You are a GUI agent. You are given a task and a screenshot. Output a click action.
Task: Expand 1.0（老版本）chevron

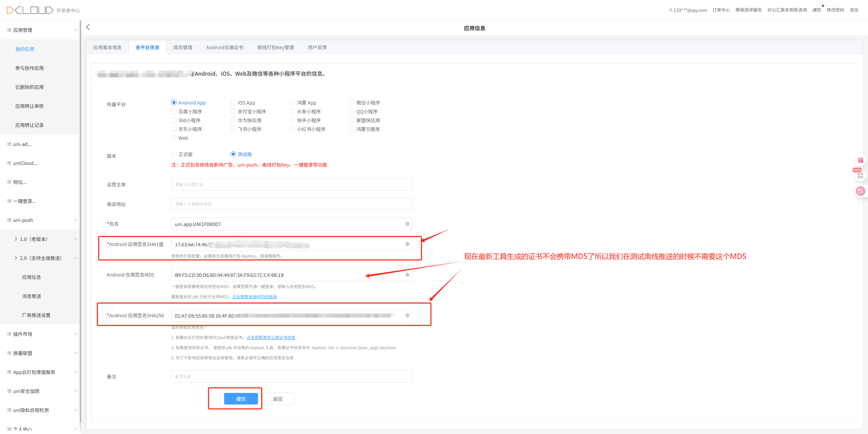[75, 239]
